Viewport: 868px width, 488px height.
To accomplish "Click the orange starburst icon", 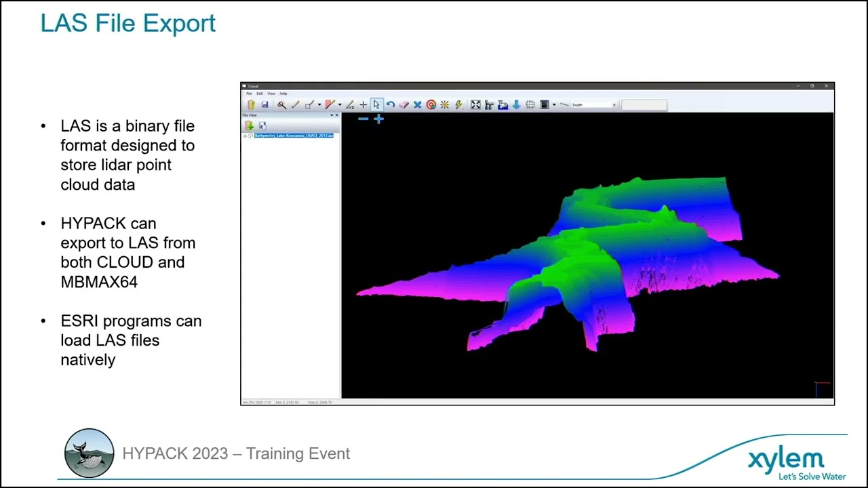I will click(444, 104).
